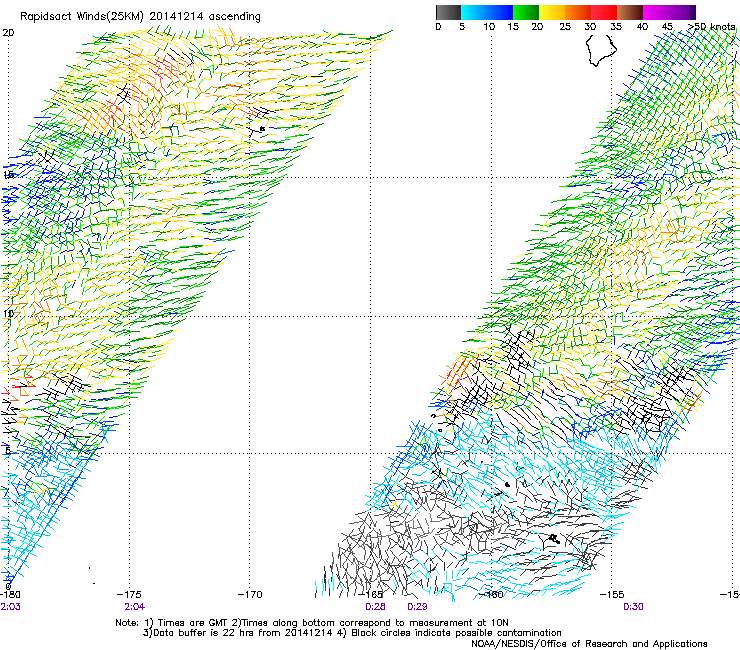
Task: Select the blue 5-15 knots swatch
Action: tap(487, 12)
